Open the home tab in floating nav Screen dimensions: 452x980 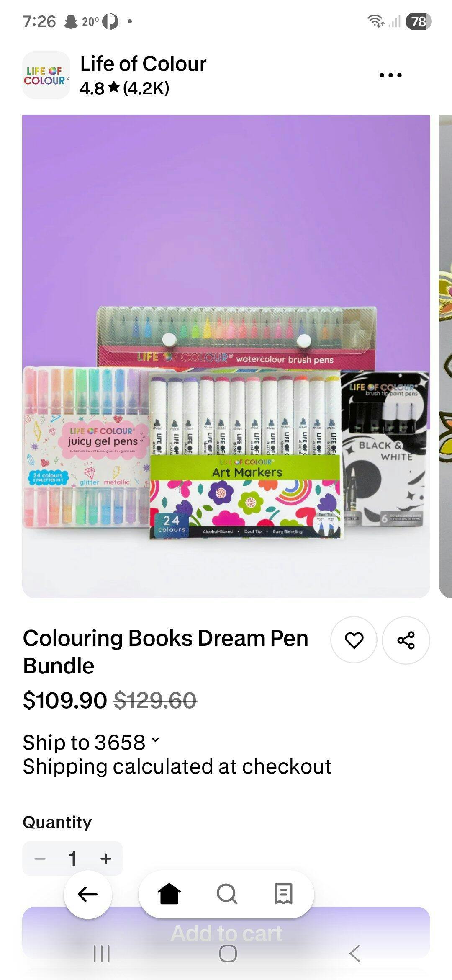(x=169, y=894)
